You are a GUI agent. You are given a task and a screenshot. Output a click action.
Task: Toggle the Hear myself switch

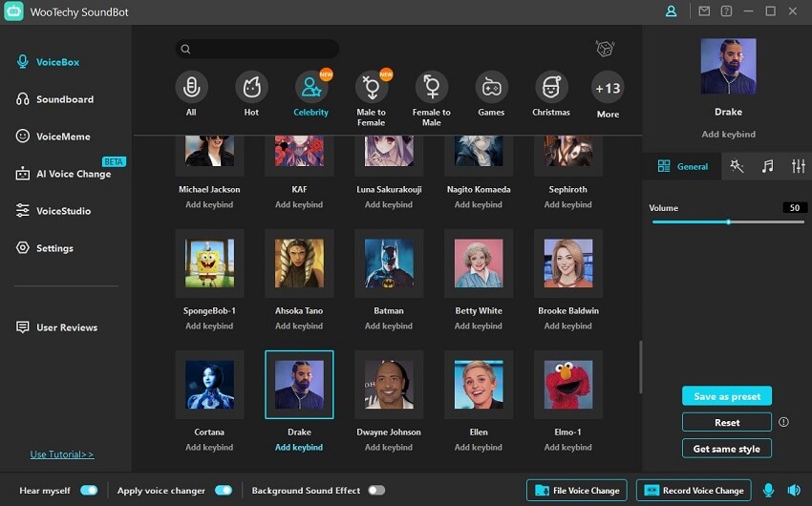[89, 491]
